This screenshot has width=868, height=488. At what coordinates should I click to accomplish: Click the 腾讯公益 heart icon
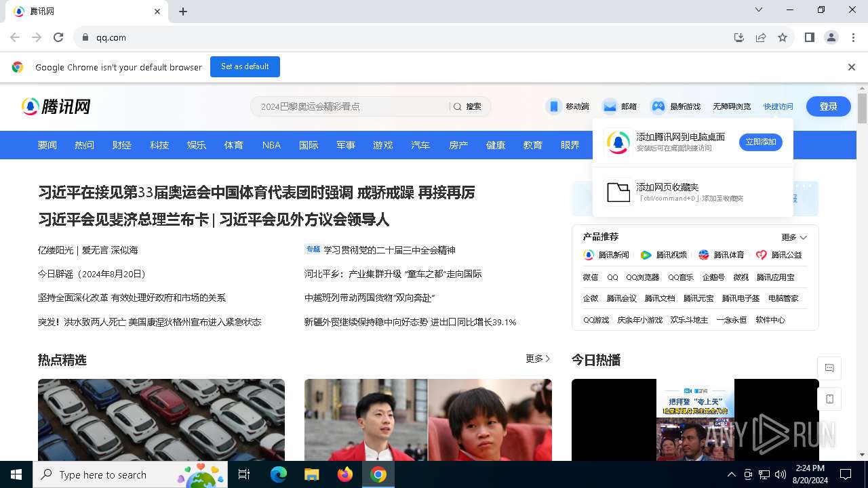(762, 255)
